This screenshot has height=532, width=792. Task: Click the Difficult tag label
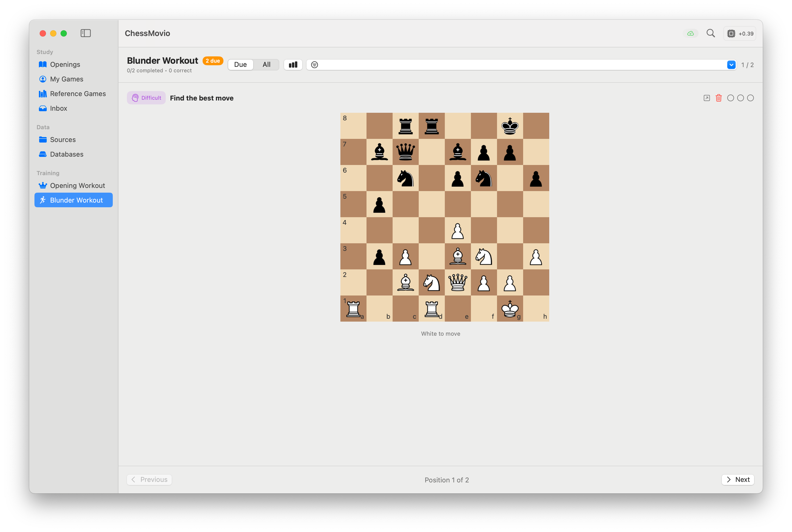pos(146,98)
